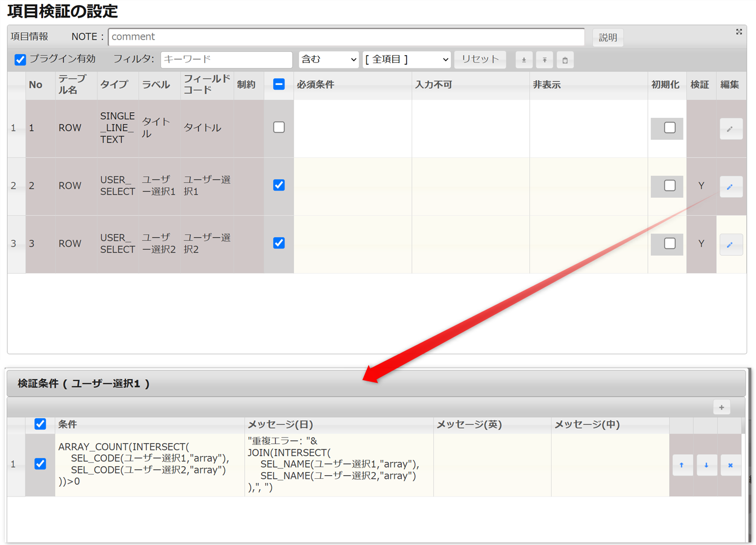The height and width of the screenshot is (545, 756).
Task: Uncheck condition row 1 checkbox in 検証条件
Action: click(x=40, y=464)
